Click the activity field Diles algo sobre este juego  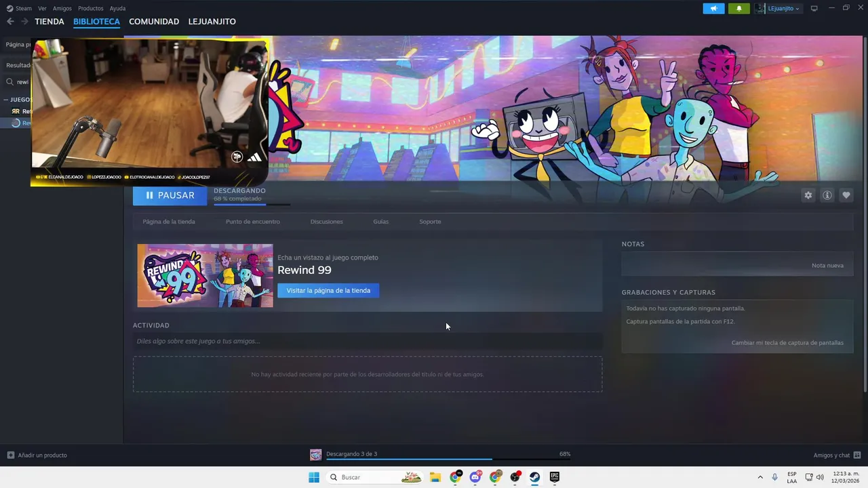click(x=368, y=341)
